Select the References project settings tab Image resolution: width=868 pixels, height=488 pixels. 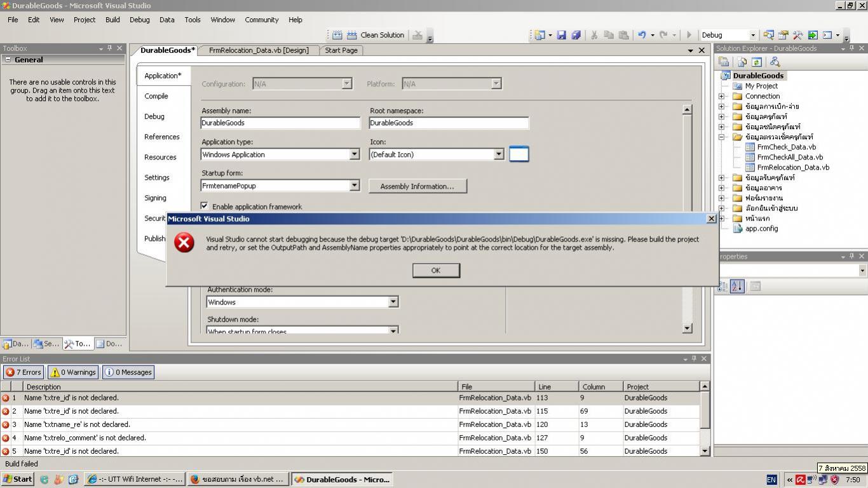(161, 137)
